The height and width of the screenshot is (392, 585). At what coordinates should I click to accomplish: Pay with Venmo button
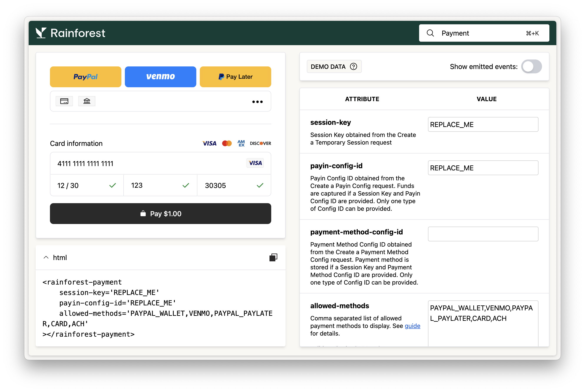(160, 77)
